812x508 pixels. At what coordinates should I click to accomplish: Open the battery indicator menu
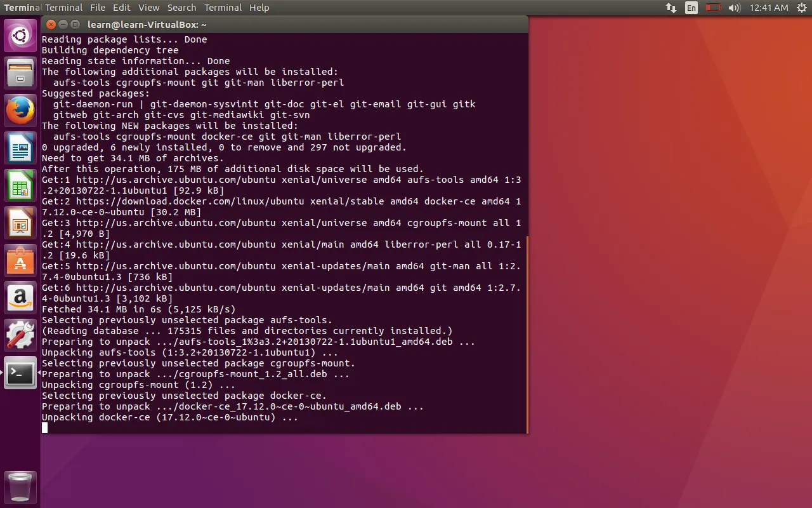pos(714,8)
